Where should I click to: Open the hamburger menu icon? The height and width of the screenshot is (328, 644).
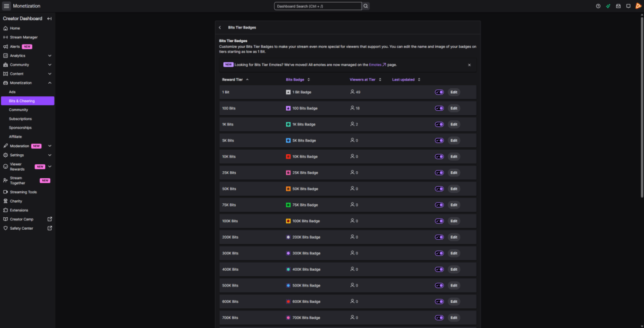click(x=6, y=6)
